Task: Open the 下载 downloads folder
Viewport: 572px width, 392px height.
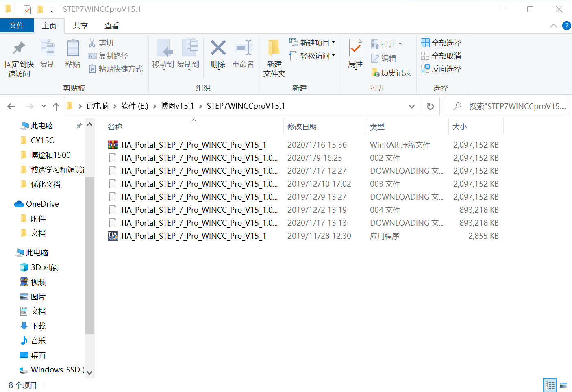Action: (x=38, y=326)
